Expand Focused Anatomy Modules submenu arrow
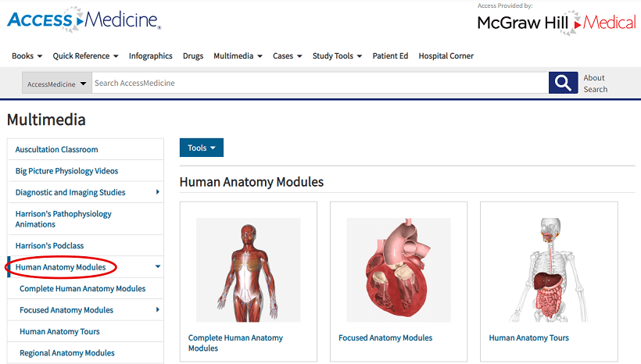This screenshot has width=641, height=364. (157, 309)
